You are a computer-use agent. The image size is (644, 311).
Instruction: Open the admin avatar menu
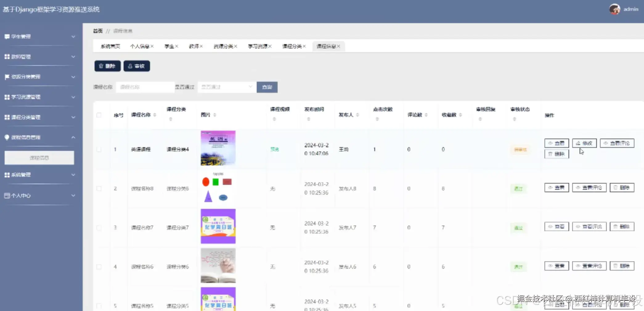point(614,9)
